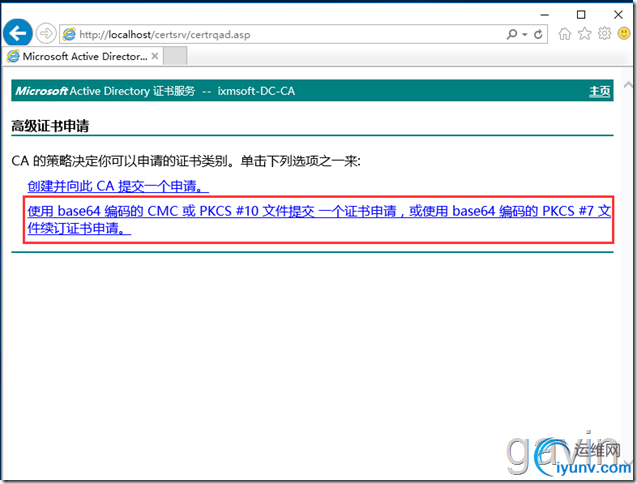
Task: Expand the address bar search dropdown arrow
Action: [525, 35]
